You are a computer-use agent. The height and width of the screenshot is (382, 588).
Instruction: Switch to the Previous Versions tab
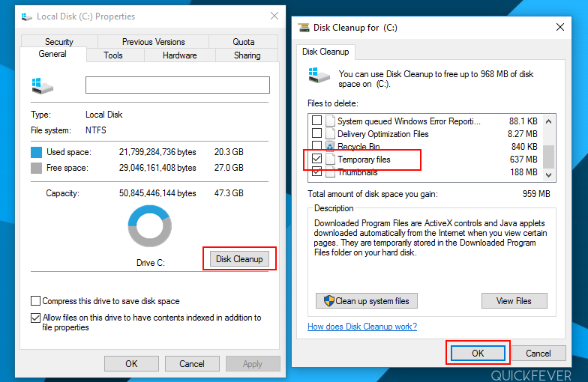click(x=153, y=42)
